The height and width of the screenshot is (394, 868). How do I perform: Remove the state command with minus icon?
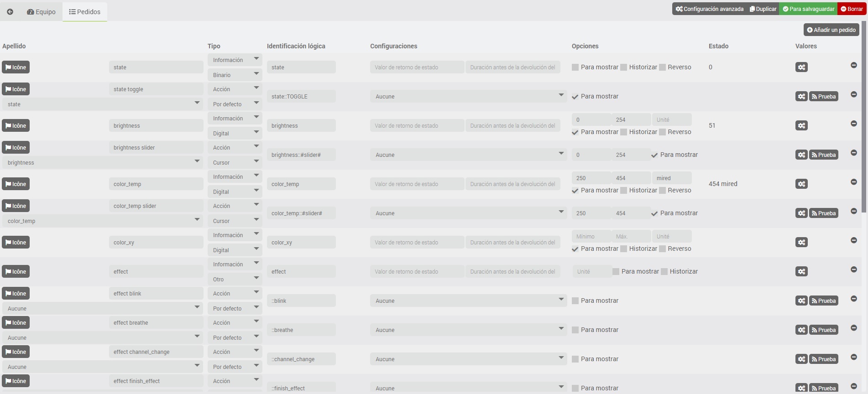(853, 65)
